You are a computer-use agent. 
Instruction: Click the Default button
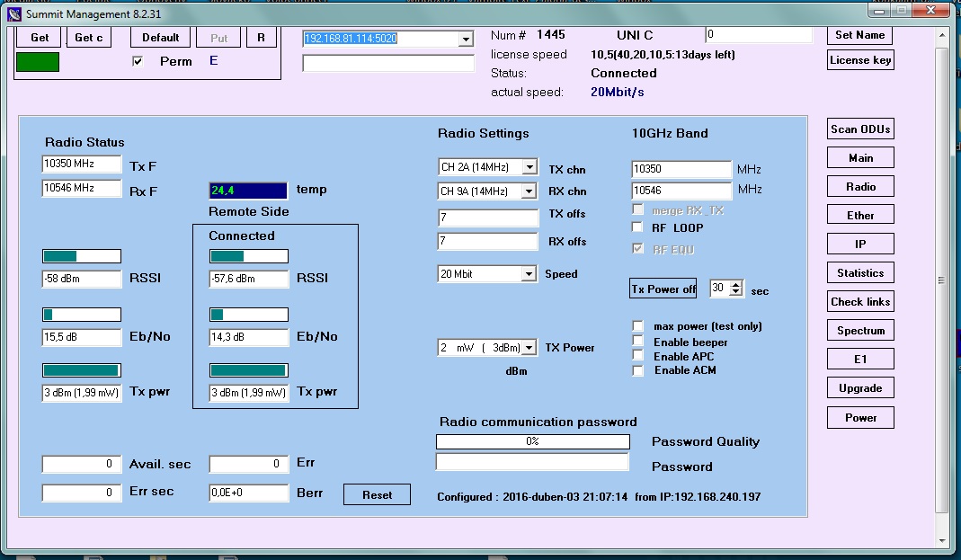[161, 38]
